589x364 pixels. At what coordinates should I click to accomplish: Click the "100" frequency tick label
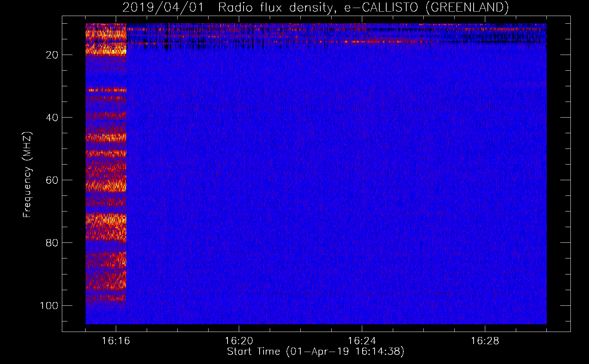pos(49,305)
